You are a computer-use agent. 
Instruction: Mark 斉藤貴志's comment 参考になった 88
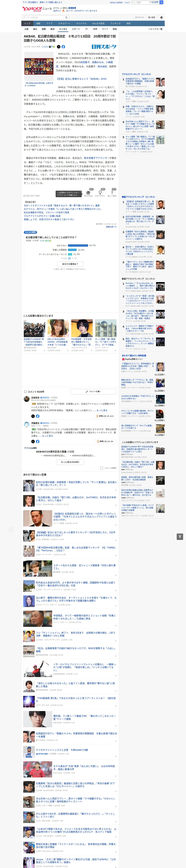[x=105, y=441]
